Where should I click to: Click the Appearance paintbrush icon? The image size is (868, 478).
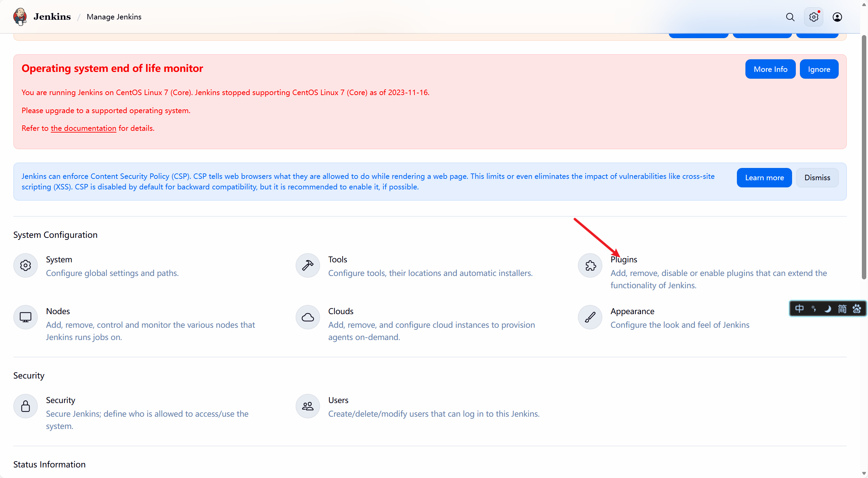pyautogui.click(x=590, y=317)
